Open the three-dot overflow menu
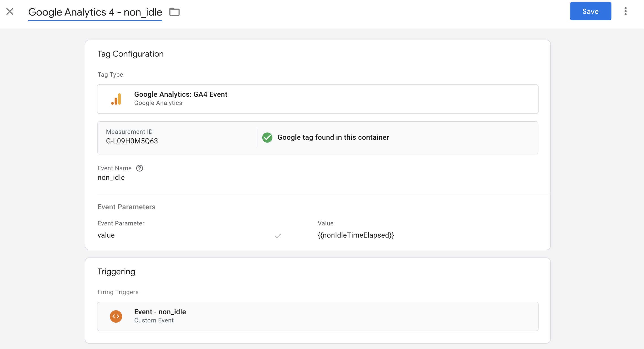Image resolution: width=644 pixels, height=349 pixels. (x=626, y=11)
